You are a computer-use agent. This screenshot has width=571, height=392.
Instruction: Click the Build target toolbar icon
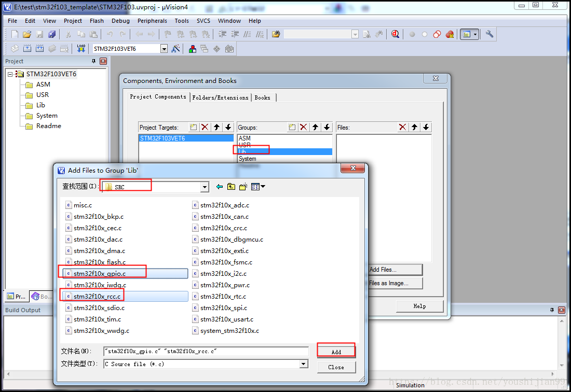[x=28, y=48]
